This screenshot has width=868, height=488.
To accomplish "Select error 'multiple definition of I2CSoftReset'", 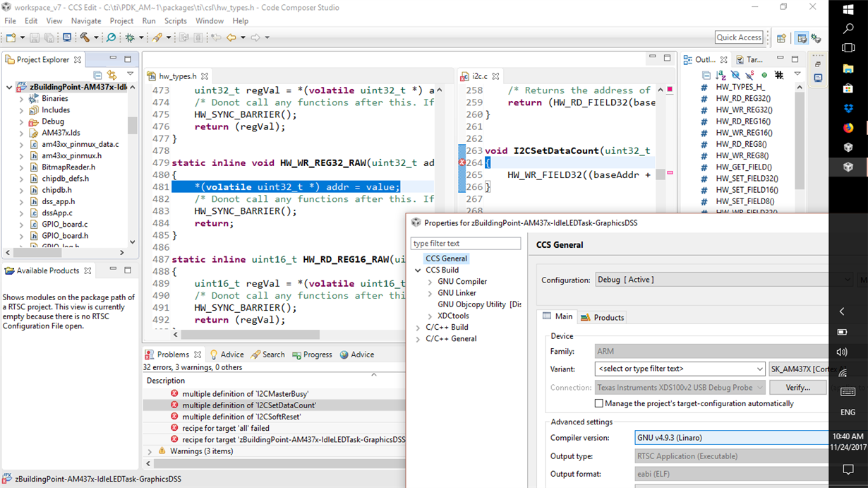I will click(x=241, y=417).
